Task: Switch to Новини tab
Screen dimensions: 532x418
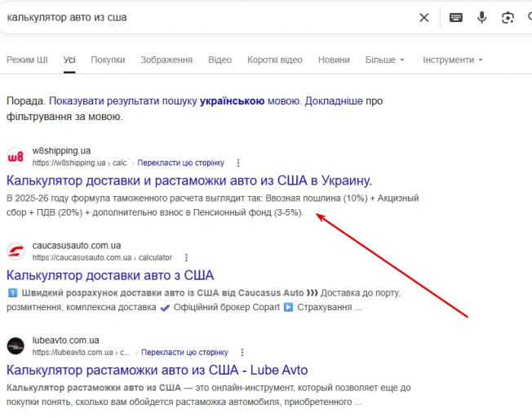Action: point(334,60)
